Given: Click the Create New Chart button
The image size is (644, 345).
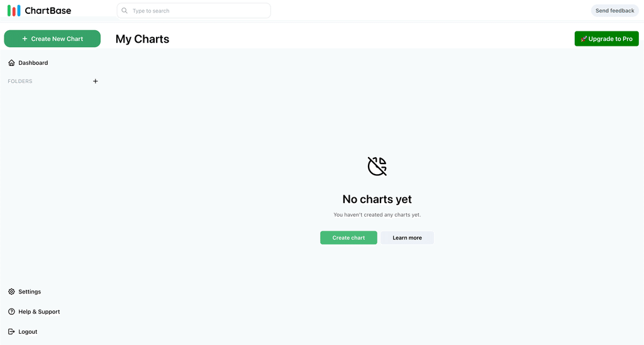Looking at the screenshot, I should pyautogui.click(x=53, y=38).
